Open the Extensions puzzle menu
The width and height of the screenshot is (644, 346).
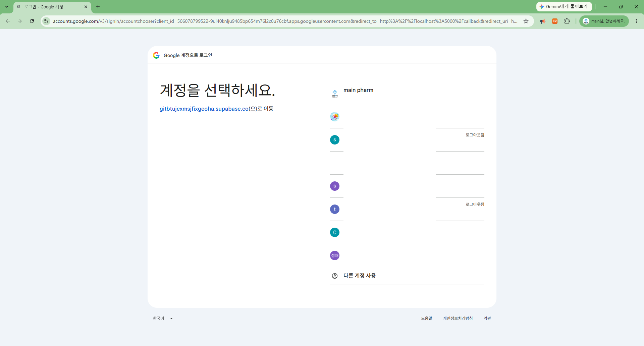[567, 21]
